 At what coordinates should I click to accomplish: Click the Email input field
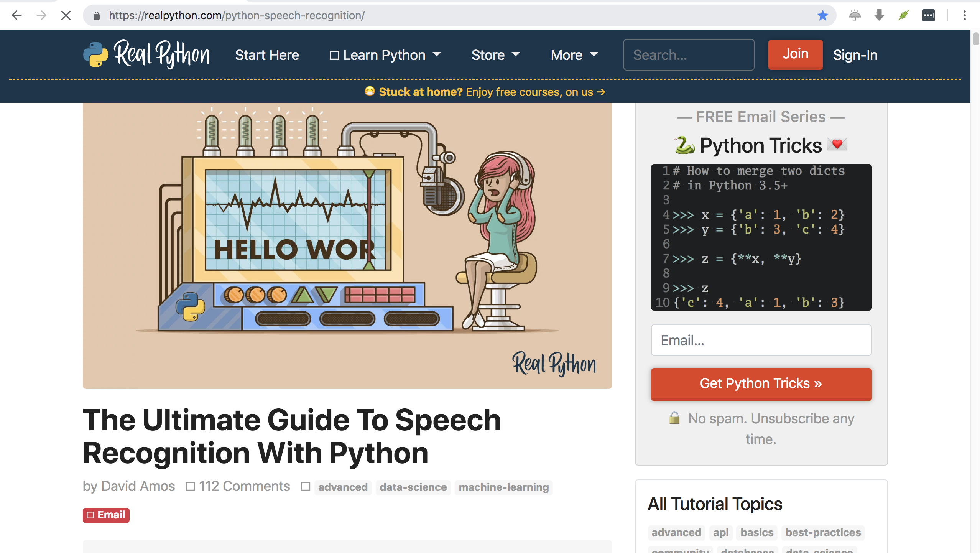[761, 340]
